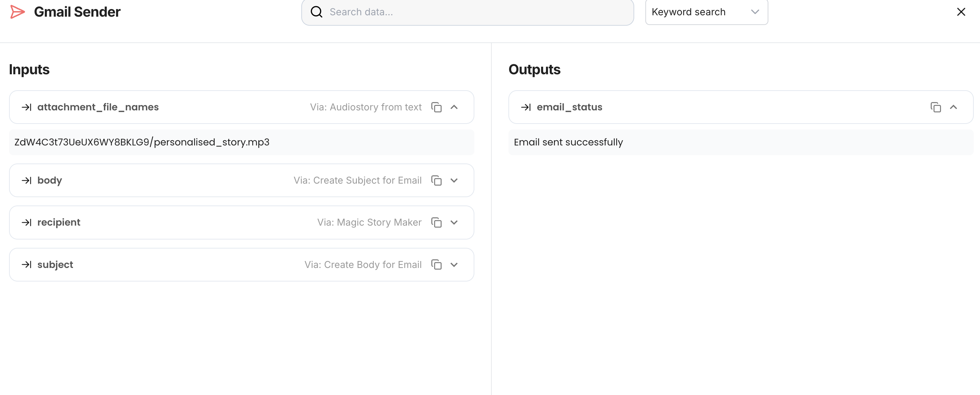980x395 pixels.
Task: Copy the recipient input value
Action: pyautogui.click(x=436, y=222)
